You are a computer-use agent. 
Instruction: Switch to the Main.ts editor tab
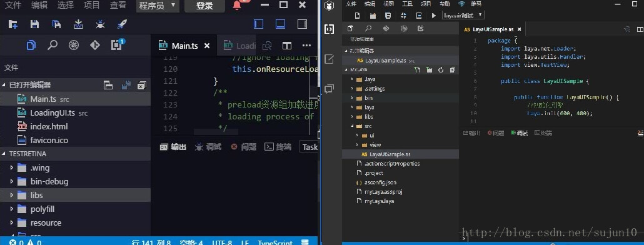click(185, 46)
